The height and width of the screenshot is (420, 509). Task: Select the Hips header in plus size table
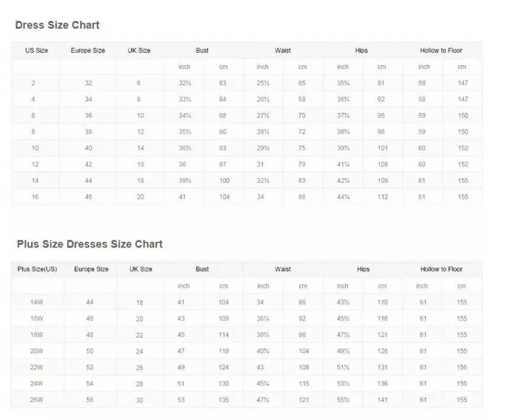coord(363,269)
